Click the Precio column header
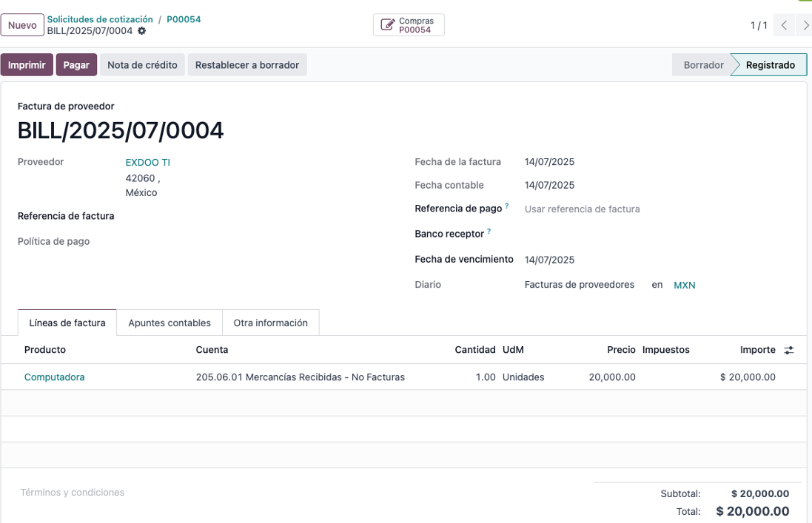This screenshot has width=812, height=523. pyautogui.click(x=621, y=350)
